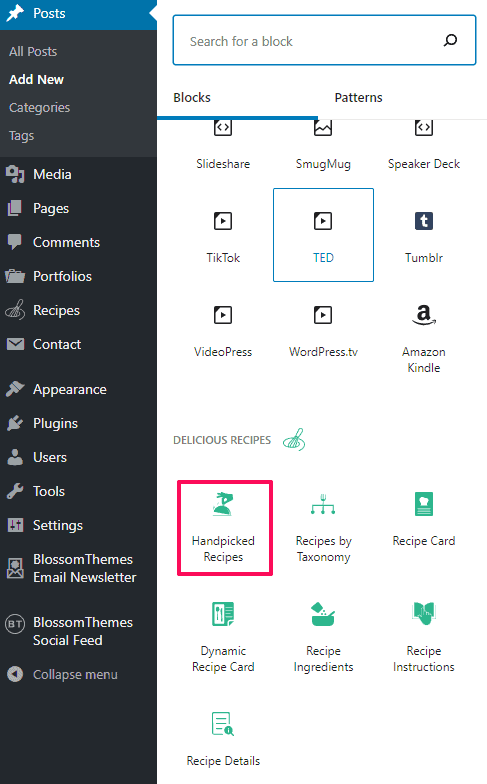Select the Amazon Kindle embed block
Image resolution: width=487 pixels, height=784 pixels.
click(424, 338)
